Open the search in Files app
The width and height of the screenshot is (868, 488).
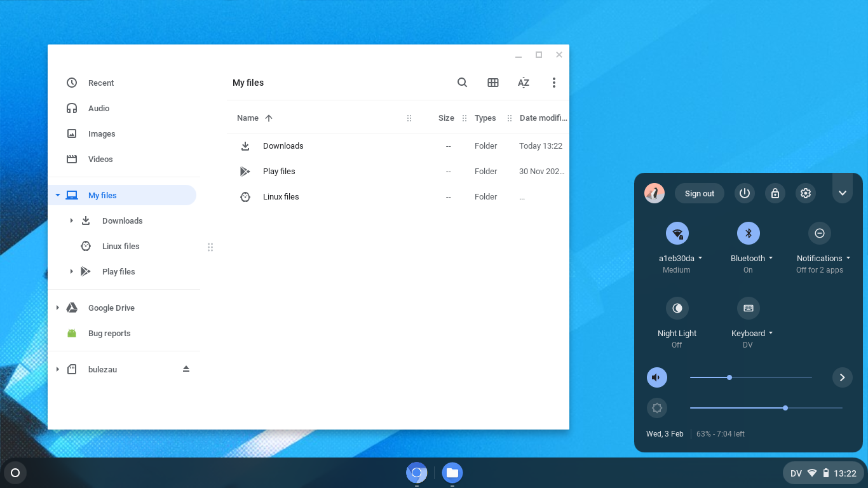462,83
